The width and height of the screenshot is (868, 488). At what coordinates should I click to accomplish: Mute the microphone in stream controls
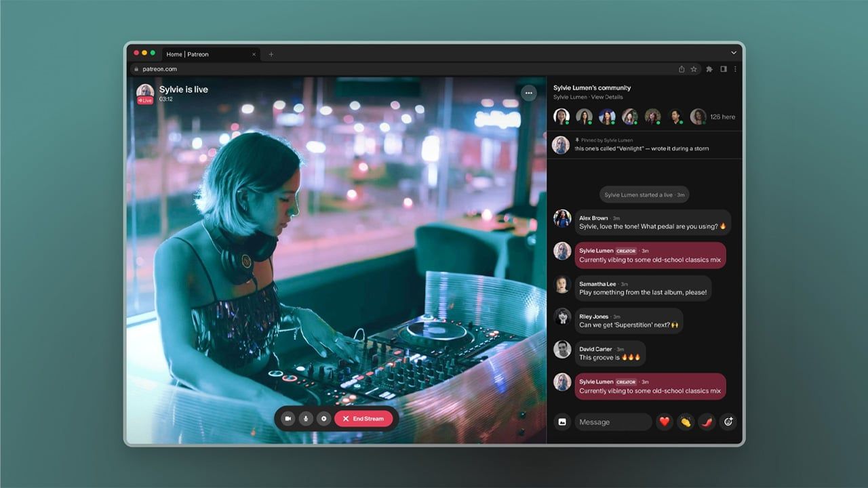tap(306, 419)
